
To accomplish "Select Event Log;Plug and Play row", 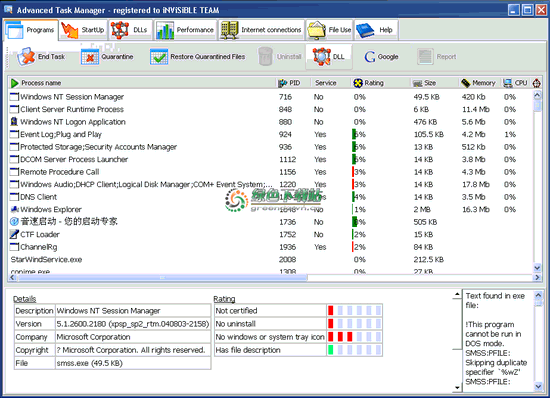I will pos(271,135).
